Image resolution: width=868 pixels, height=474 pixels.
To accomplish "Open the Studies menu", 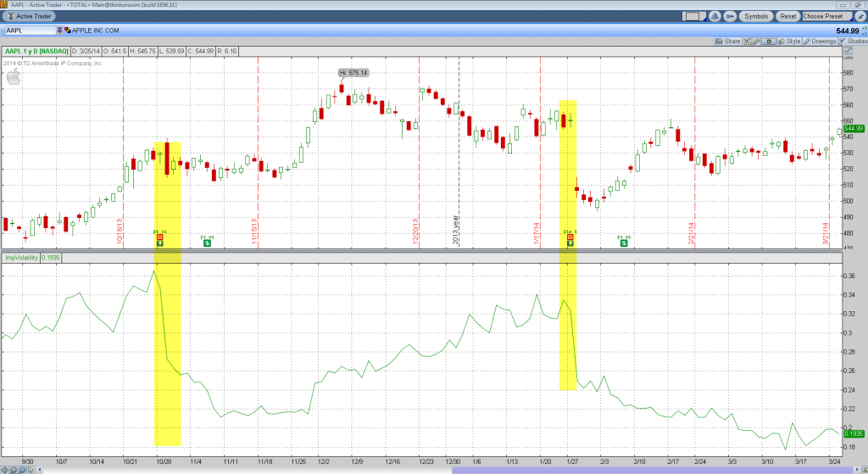I will [853, 41].
